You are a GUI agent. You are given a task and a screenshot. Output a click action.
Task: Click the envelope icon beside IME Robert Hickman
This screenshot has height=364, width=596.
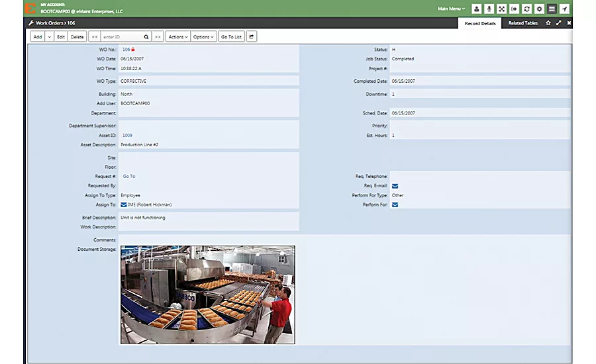tap(124, 205)
